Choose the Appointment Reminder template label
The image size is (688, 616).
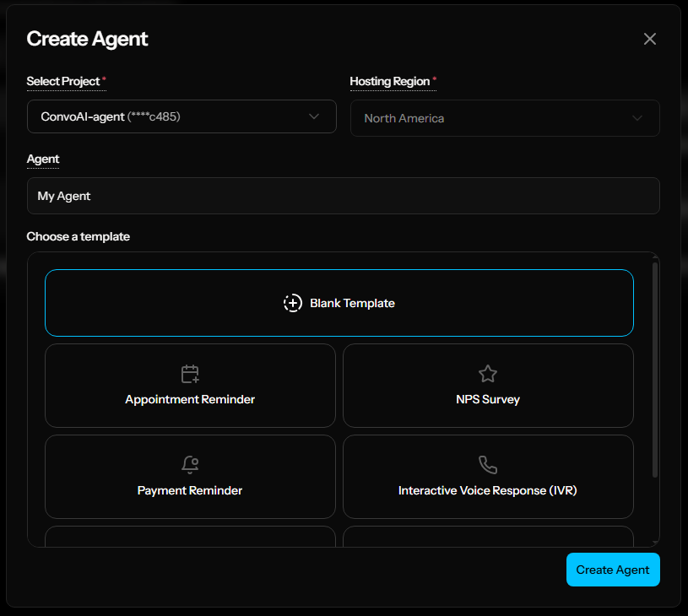pyautogui.click(x=190, y=399)
